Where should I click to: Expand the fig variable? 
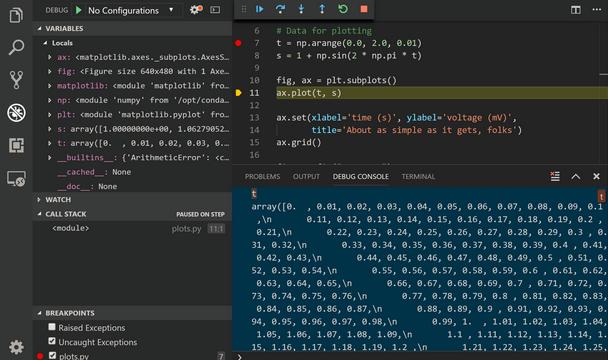coord(50,71)
